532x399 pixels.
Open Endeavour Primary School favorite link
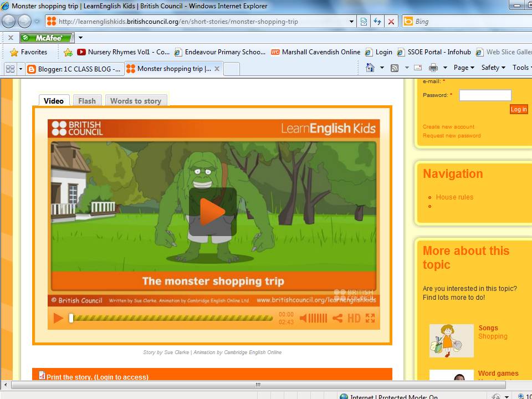pos(220,52)
